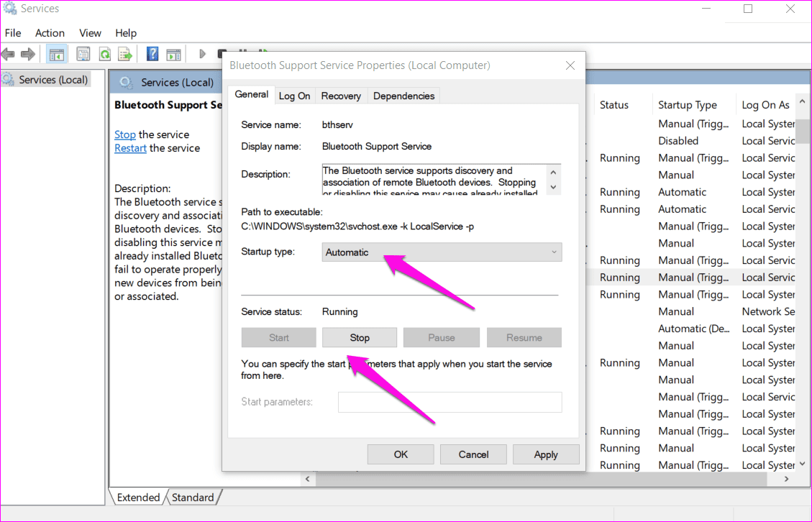The height and width of the screenshot is (522, 812).
Task: Open the View menu
Action: point(90,33)
